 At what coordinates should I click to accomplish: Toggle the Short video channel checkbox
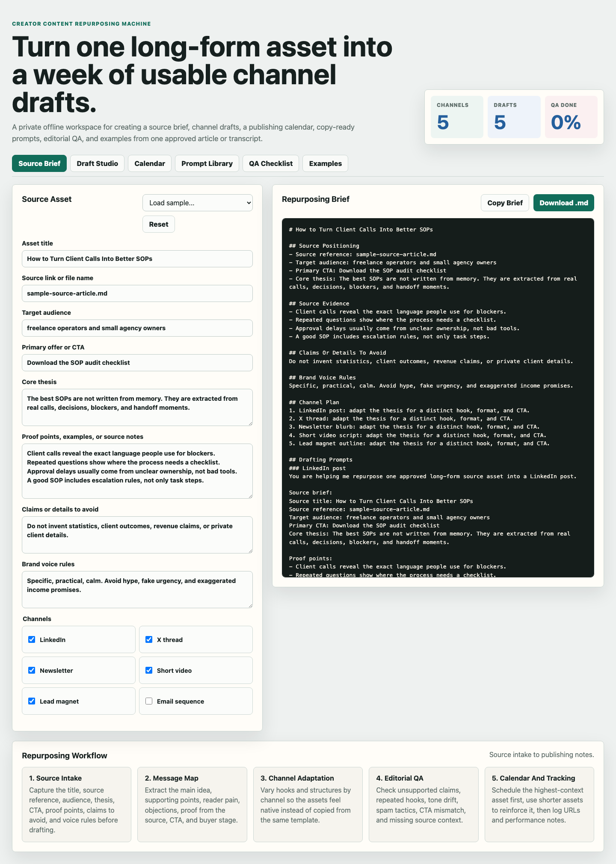click(149, 670)
